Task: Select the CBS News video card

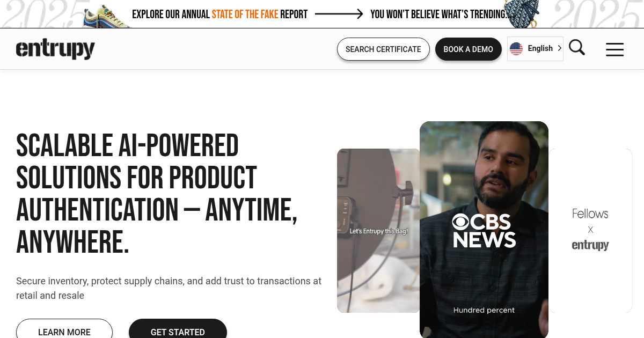Action: point(484,230)
